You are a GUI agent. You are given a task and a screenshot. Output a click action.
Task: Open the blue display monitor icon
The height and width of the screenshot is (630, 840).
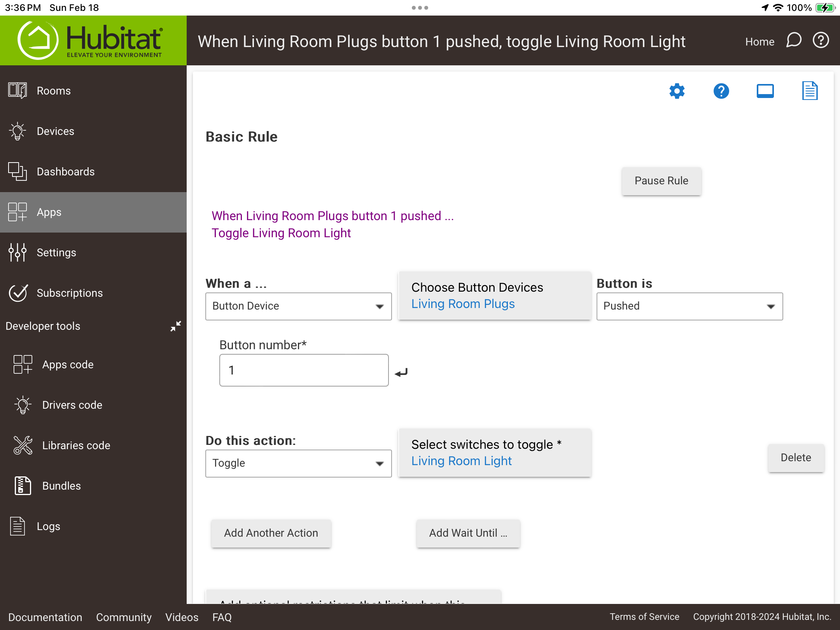[x=765, y=91]
